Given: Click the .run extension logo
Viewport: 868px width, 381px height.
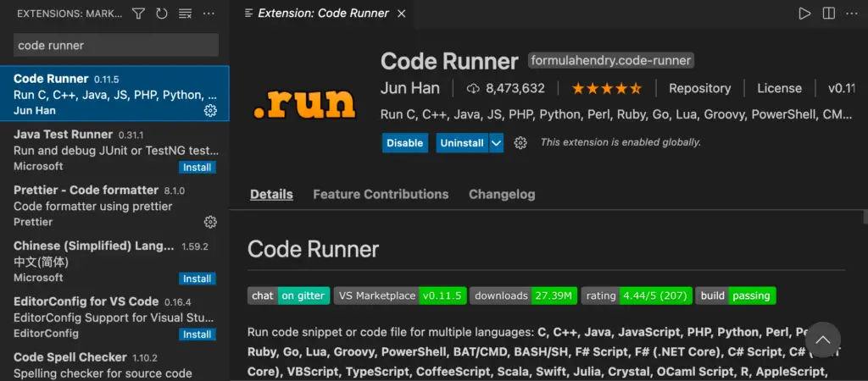Looking at the screenshot, I should pos(304,104).
